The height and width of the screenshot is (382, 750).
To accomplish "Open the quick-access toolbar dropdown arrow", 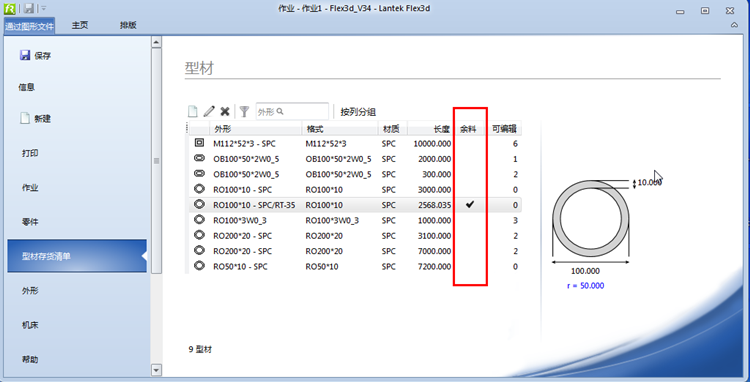I will [43, 8].
